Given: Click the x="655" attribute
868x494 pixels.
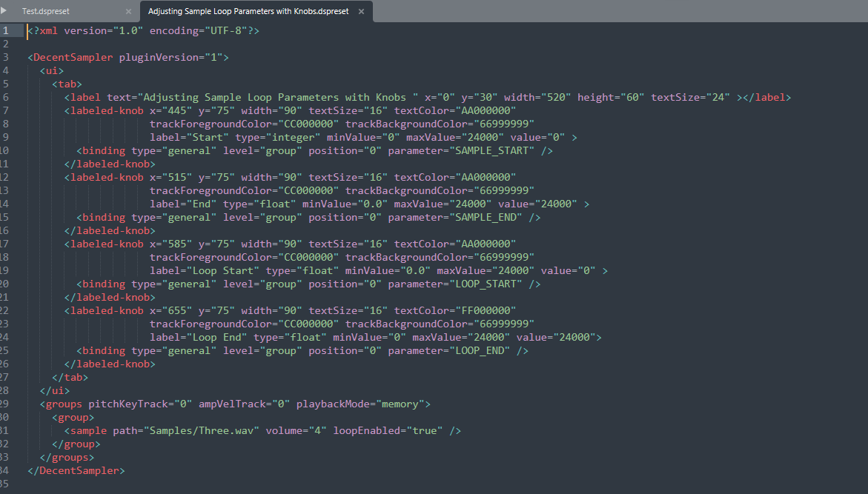Looking at the screenshot, I should (x=170, y=310).
